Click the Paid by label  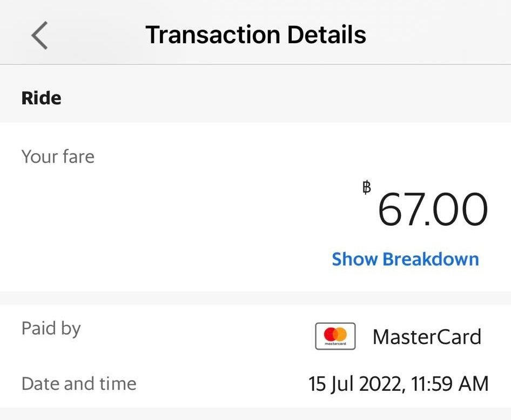(51, 328)
